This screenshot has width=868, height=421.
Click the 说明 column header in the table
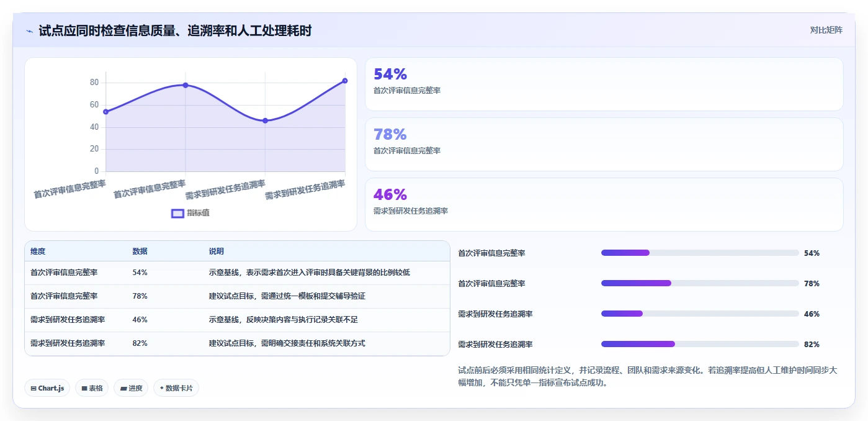click(x=217, y=251)
